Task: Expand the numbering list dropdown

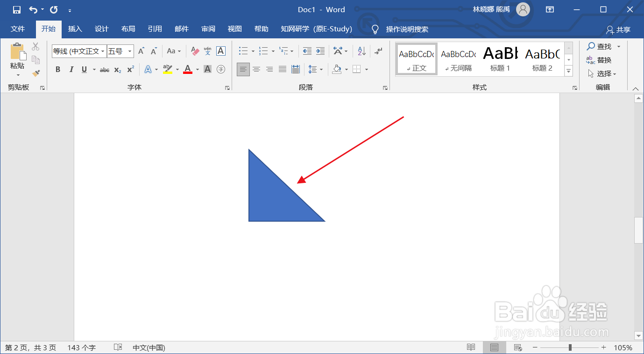Action: pyautogui.click(x=273, y=51)
